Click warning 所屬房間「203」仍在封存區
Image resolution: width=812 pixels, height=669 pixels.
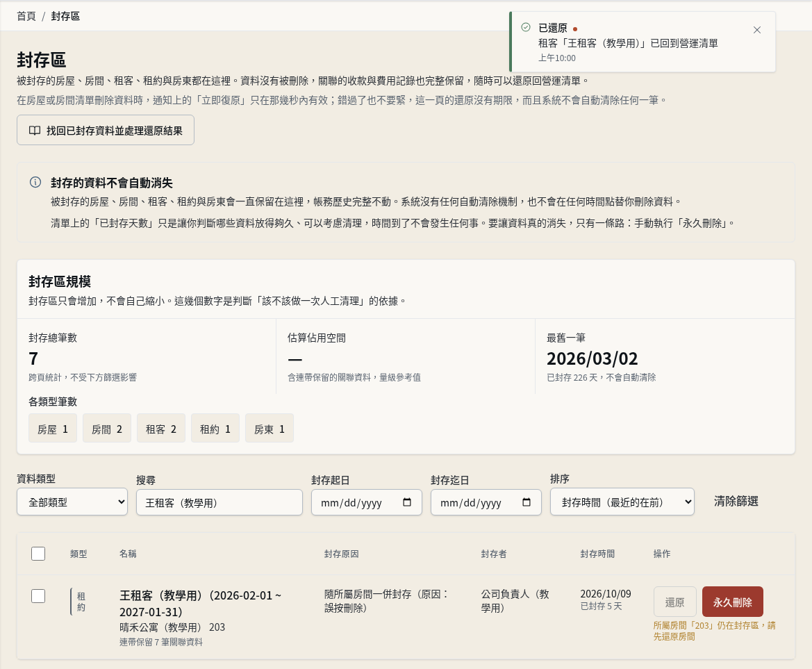click(x=715, y=631)
